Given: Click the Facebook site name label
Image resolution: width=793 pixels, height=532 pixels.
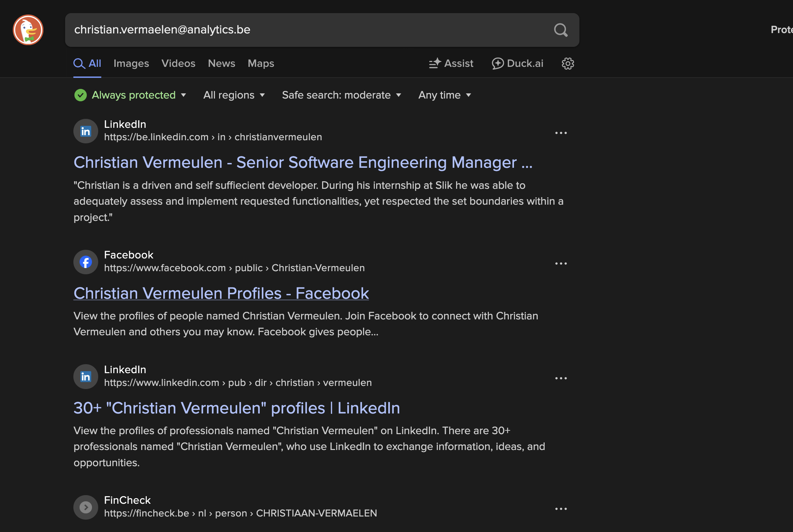Looking at the screenshot, I should [128, 255].
